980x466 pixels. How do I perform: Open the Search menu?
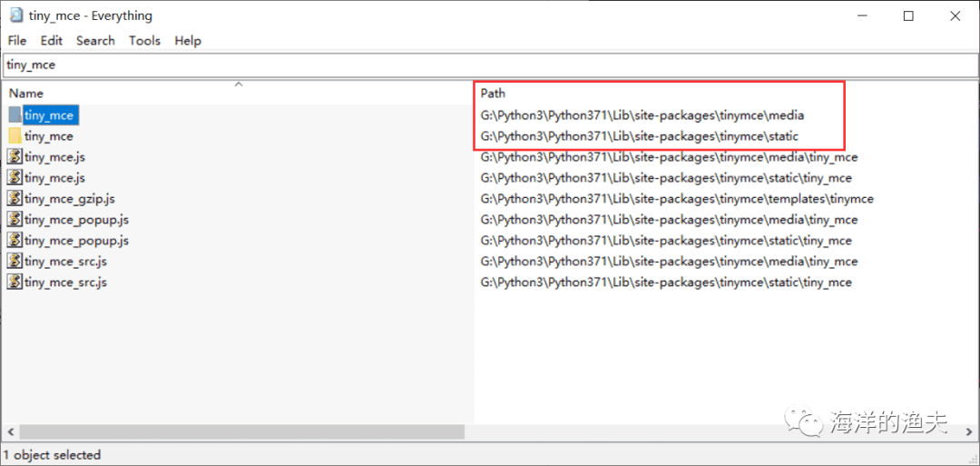click(95, 41)
